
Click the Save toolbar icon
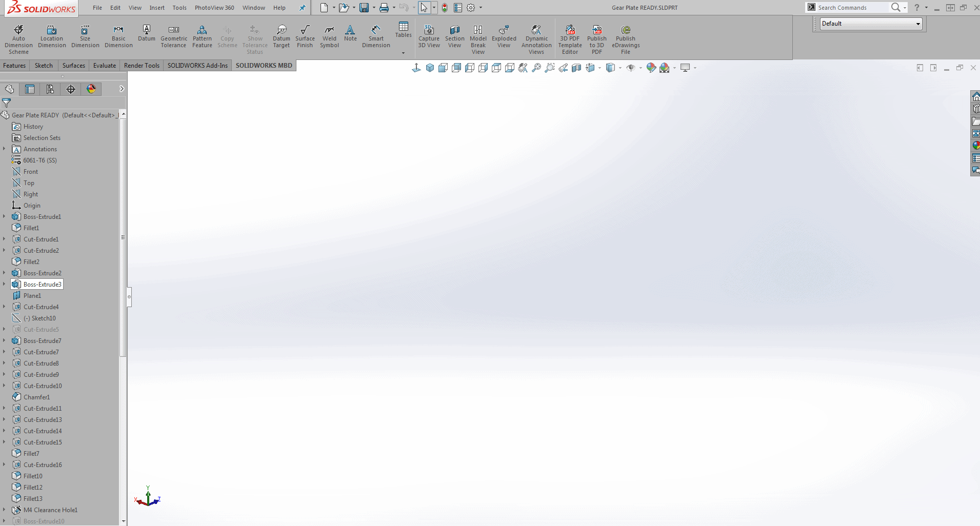[364, 8]
